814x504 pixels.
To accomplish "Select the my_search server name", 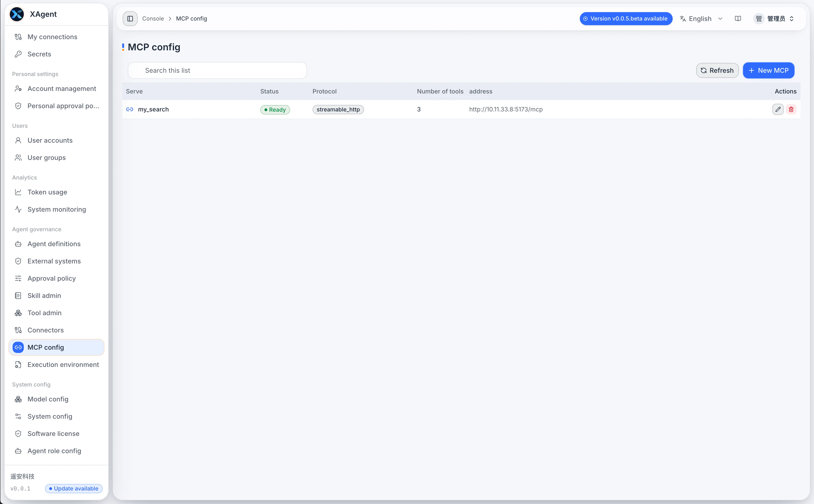I will coord(153,109).
